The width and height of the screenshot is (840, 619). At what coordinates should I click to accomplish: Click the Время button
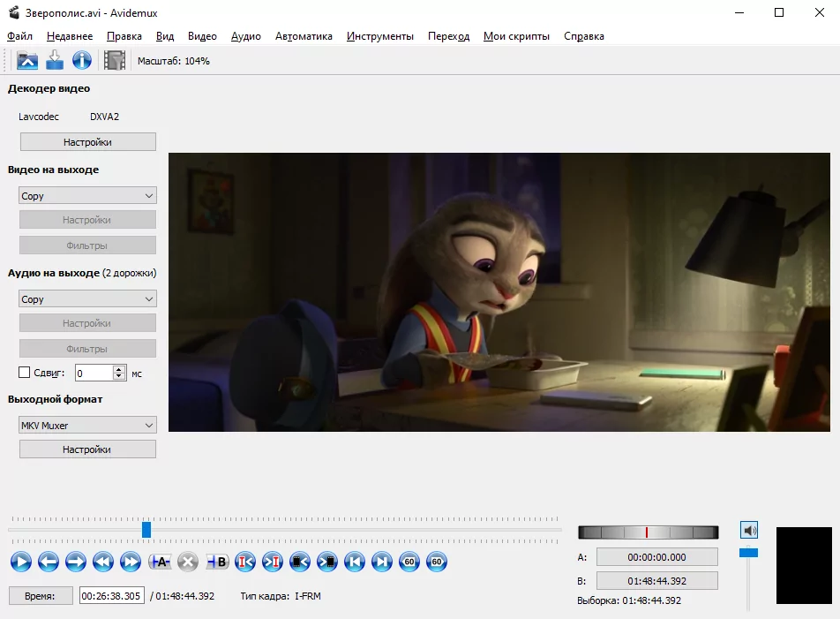point(41,596)
